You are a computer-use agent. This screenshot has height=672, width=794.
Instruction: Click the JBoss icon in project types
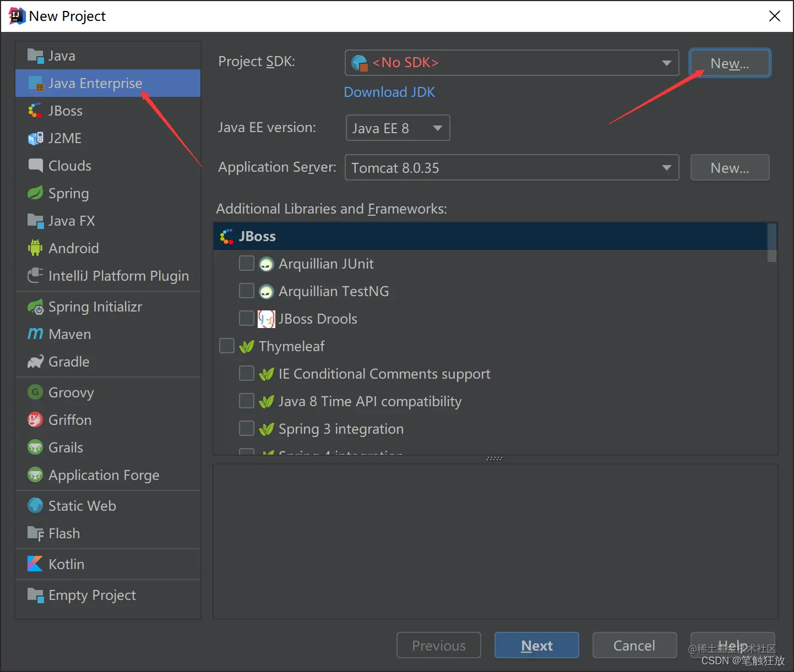pyautogui.click(x=35, y=111)
